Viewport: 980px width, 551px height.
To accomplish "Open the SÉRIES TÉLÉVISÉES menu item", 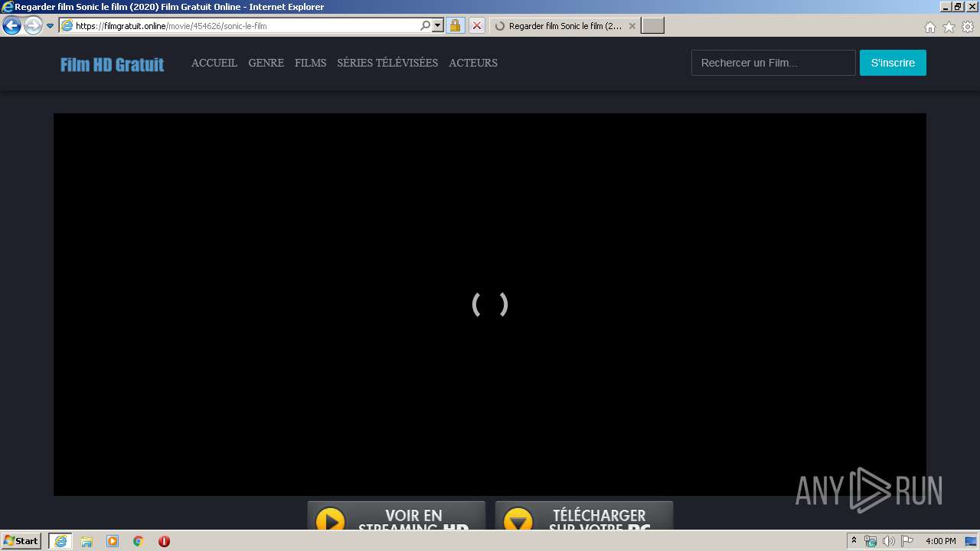I will 387,63.
